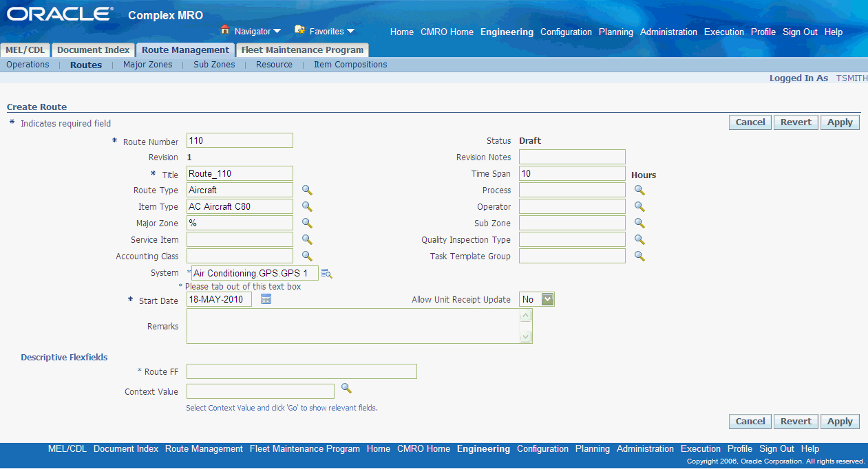
Task: Switch to the Document Index tab
Action: pos(93,50)
